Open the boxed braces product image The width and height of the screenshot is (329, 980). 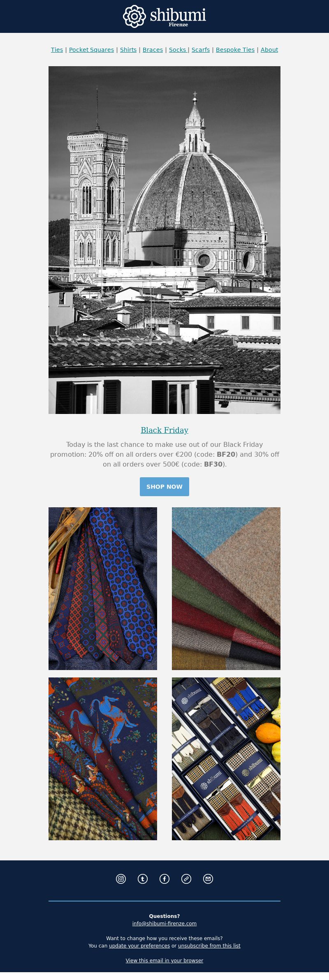pyautogui.click(x=226, y=759)
